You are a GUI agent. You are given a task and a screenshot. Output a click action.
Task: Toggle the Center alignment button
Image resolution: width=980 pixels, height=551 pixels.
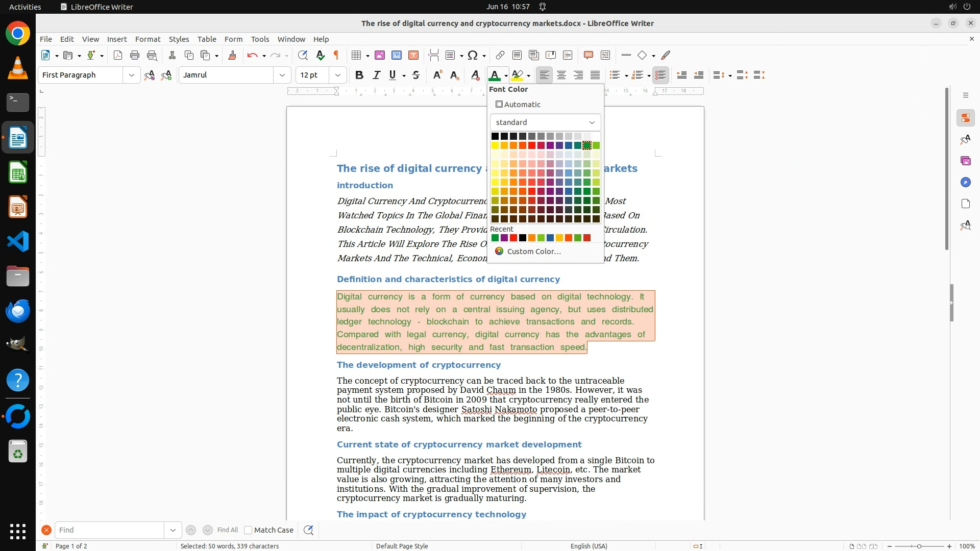click(x=561, y=75)
